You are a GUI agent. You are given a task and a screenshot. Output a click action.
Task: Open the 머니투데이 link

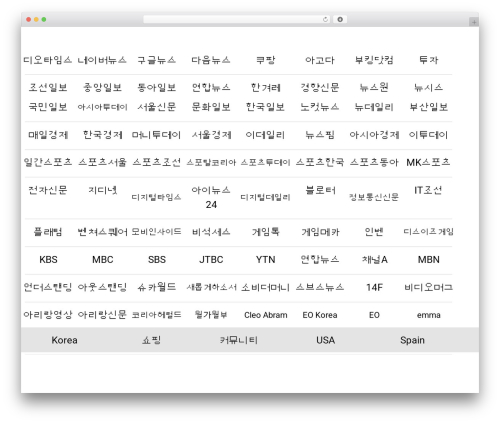point(157,135)
